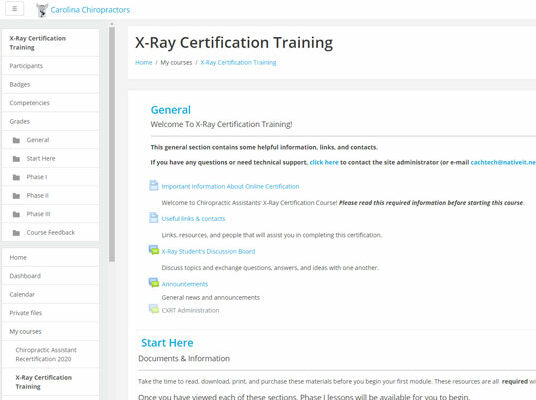Open the CXRT Administration forum link
536x400 pixels.
click(x=190, y=310)
